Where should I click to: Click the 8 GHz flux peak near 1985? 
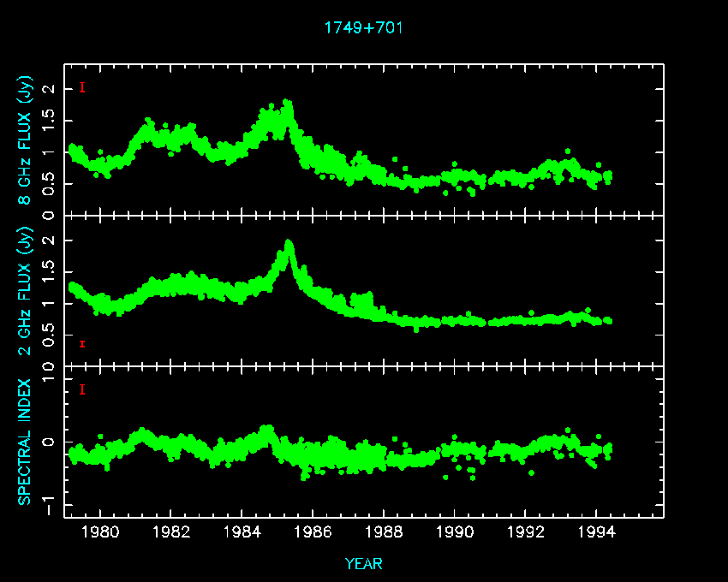(x=287, y=104)
